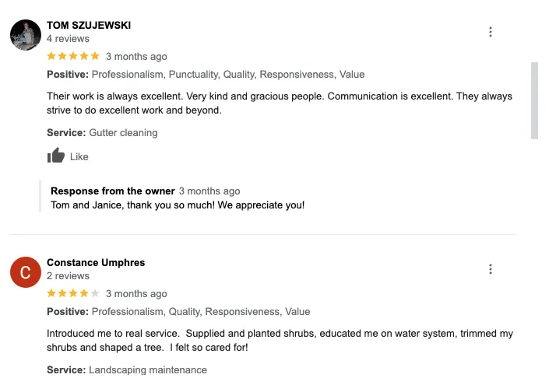Click Constance's '2 reviews' count
Viewport: 549px width, 392px height.
click(68, 275)
